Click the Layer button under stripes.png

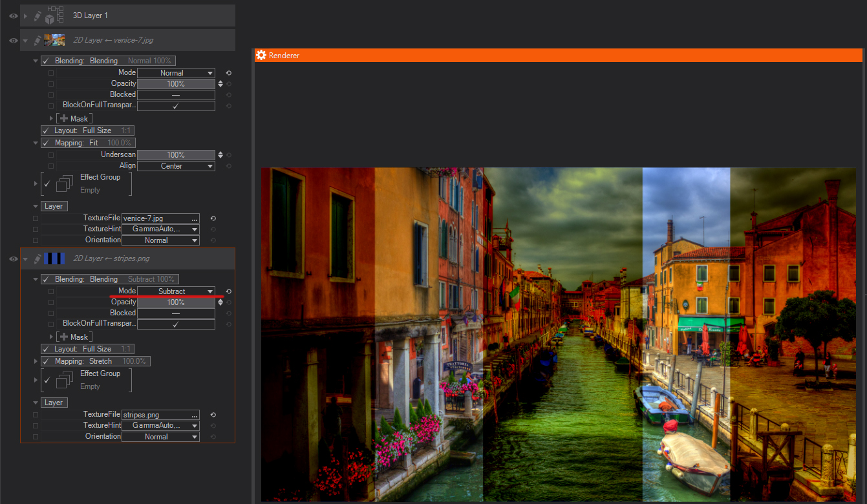point(54,403)
